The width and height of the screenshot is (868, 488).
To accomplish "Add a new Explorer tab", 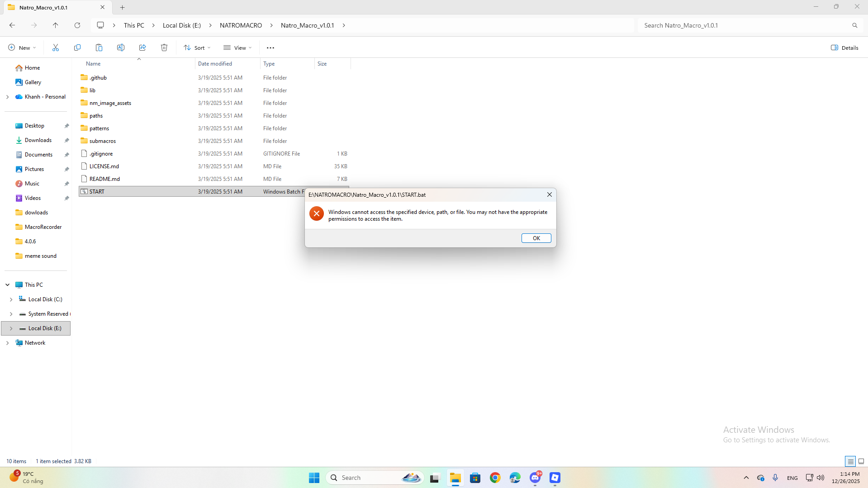I will coord(122,7).
